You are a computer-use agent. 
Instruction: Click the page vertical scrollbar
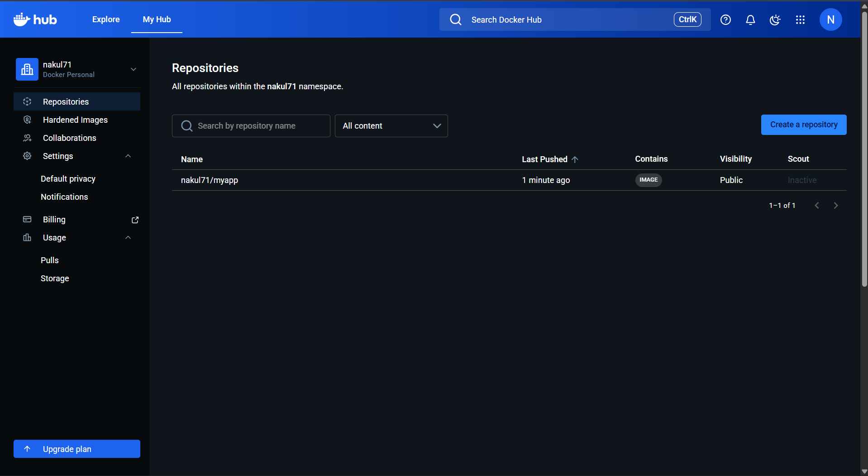[x=864, y=149]
